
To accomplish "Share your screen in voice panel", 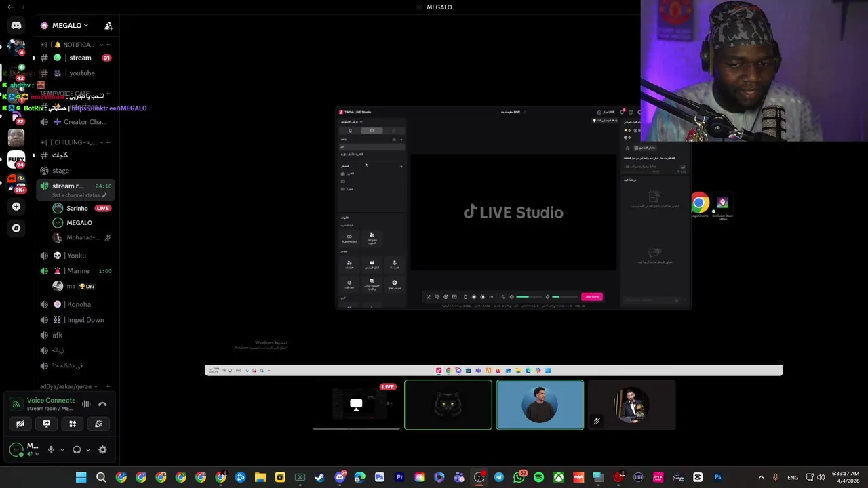I will 46,424.
